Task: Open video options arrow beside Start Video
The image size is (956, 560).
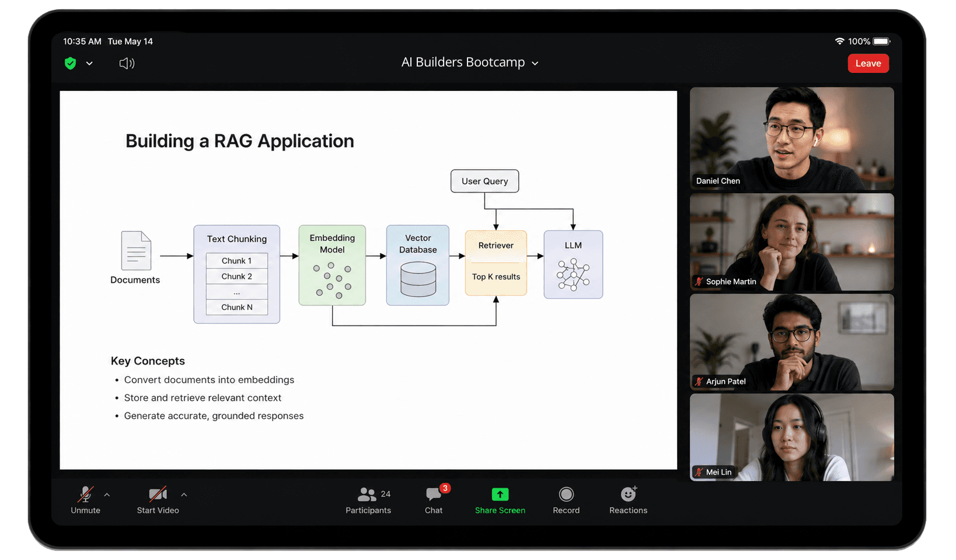Action: [184, 495]
